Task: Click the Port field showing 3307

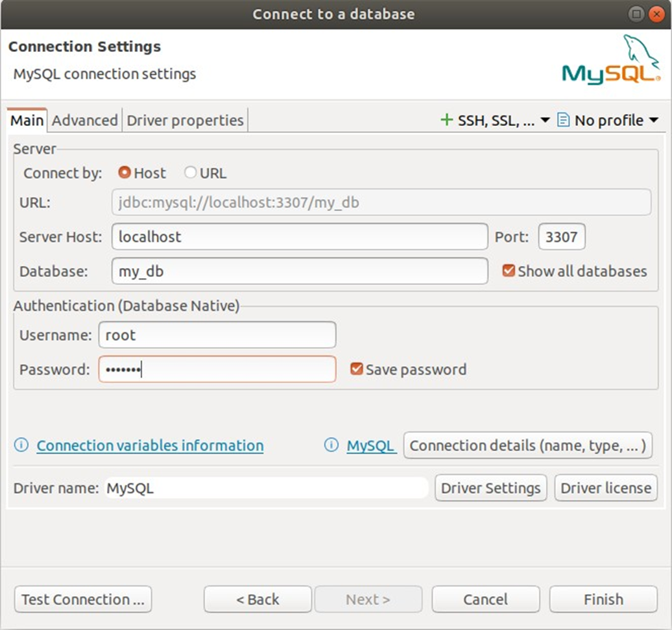Action: click(562, 237)
